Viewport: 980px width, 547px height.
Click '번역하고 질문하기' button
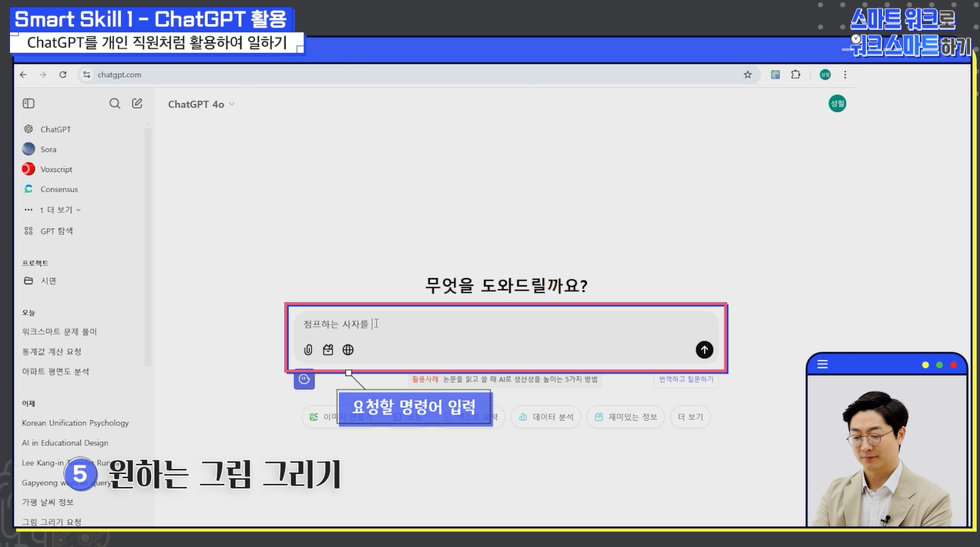tap(686, 379)
